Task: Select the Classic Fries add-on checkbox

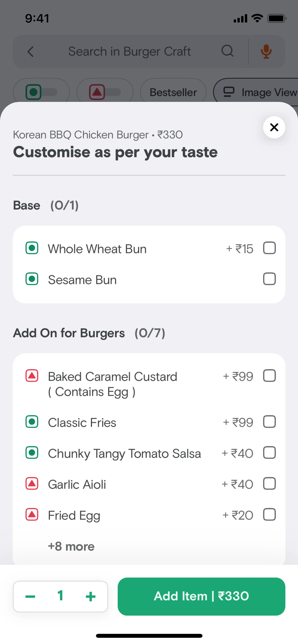Action: pos(269,422)
